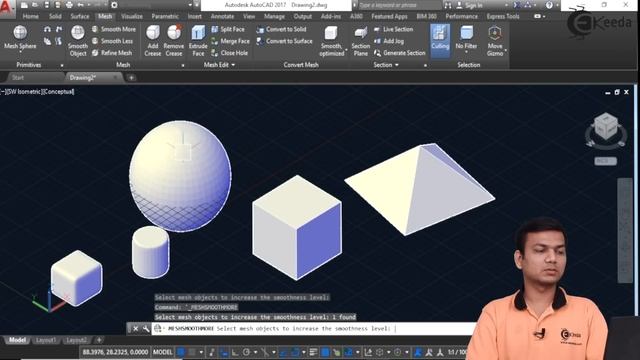Click Add Jog tool
Viewport: 640px width, 360px height.
[x=389, y=41]
